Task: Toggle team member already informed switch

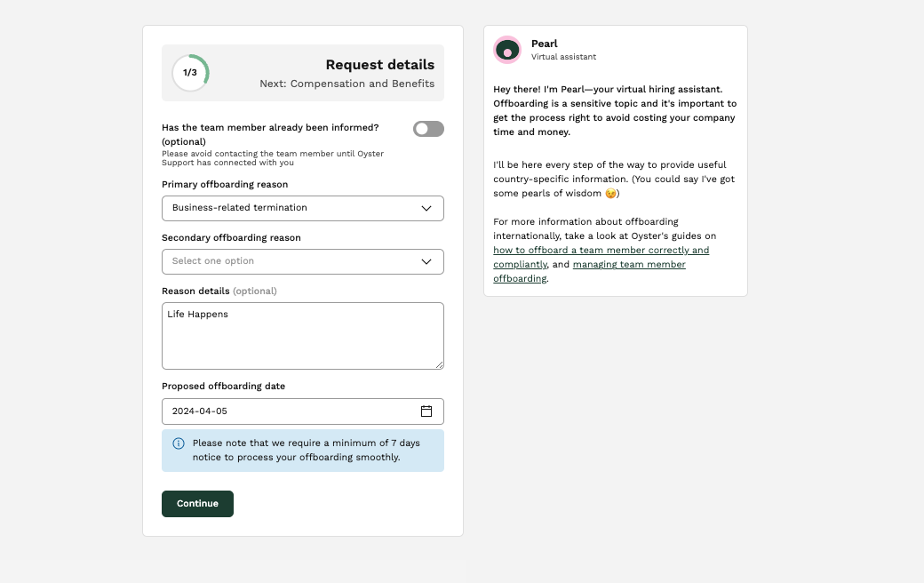Action: click(428, 129)
